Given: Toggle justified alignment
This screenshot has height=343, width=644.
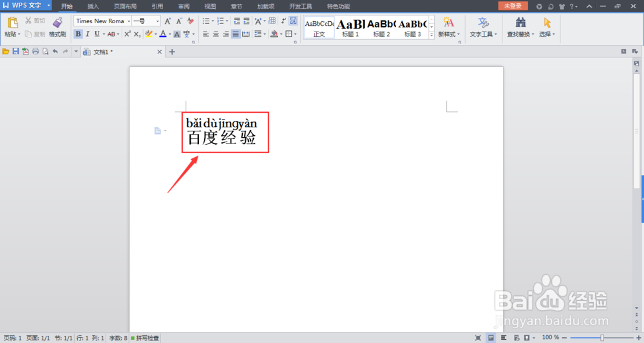Looking at the screenshot, I should click(x=236, y=34).
